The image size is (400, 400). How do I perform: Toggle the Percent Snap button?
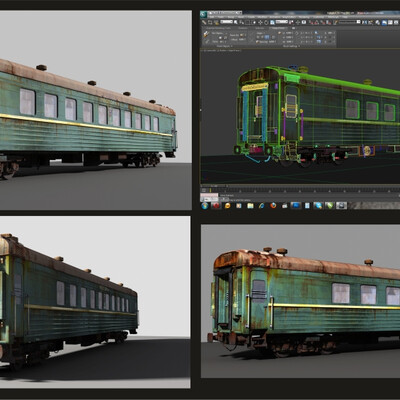pyautogui.click(x=323, y=22)
